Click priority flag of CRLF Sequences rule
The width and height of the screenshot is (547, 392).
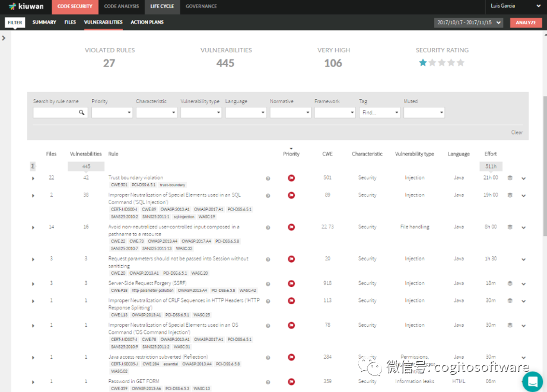point(291,301)
